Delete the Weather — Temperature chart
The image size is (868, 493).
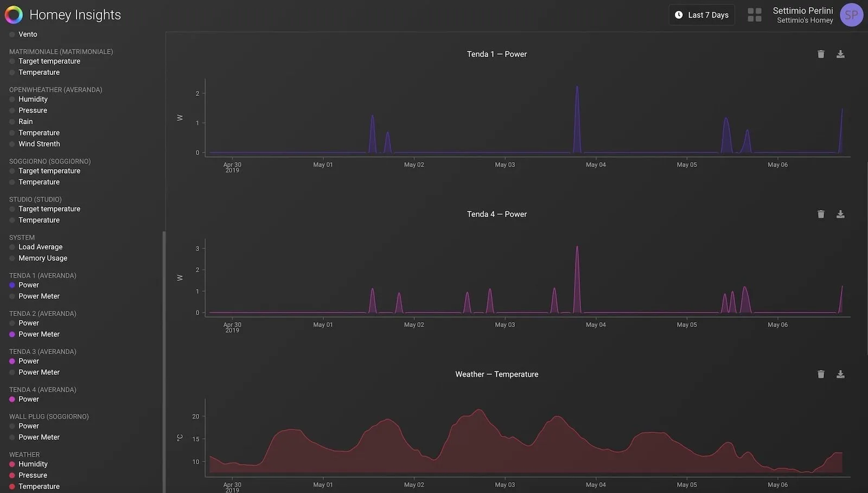(x=821, y=374)
